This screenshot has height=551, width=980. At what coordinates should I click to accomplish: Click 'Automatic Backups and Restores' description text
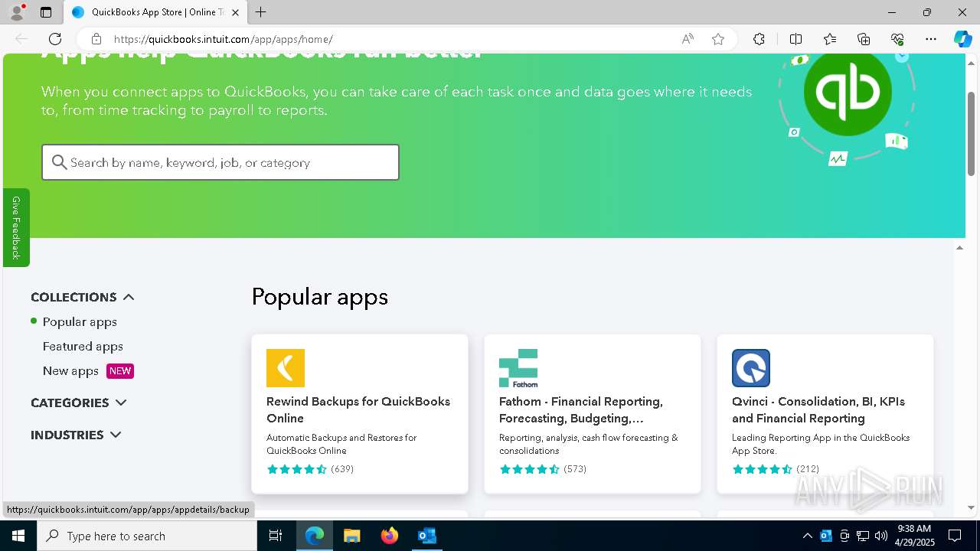point(341,444)
